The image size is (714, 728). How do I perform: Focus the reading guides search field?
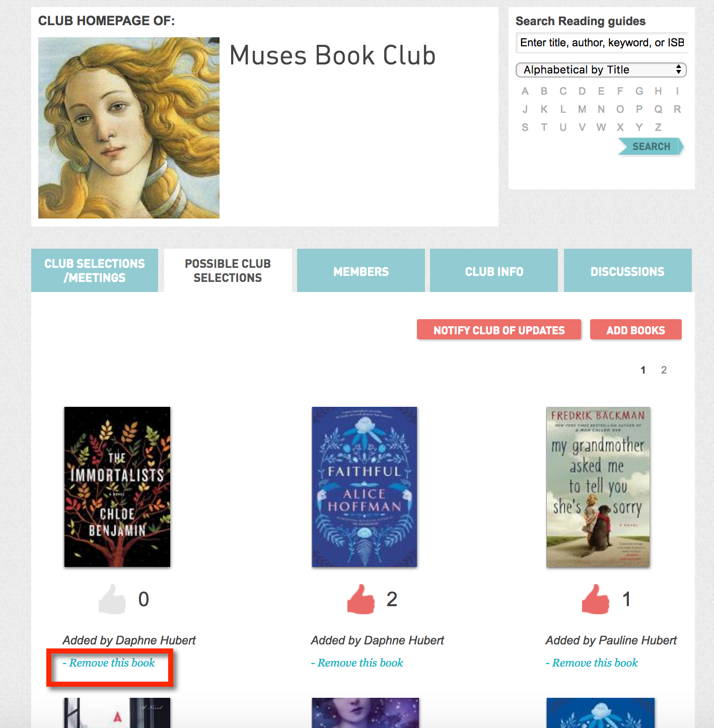coord(602,43)
